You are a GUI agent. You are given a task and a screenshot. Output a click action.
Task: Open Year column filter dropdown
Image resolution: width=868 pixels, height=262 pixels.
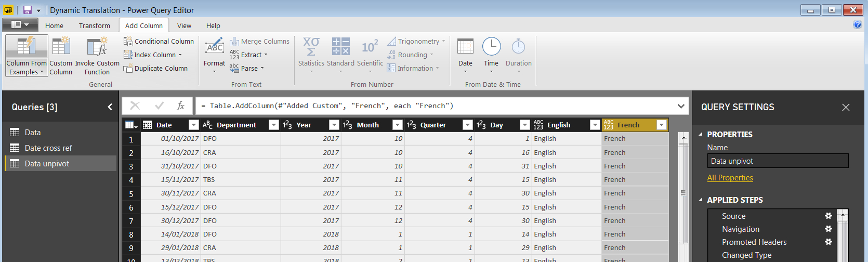[x=334, y=125]
